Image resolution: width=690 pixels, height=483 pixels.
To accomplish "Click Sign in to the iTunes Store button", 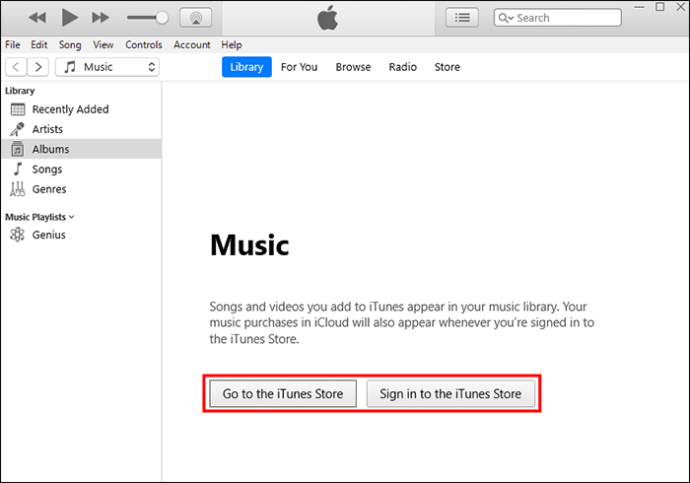I will point(451,393).
